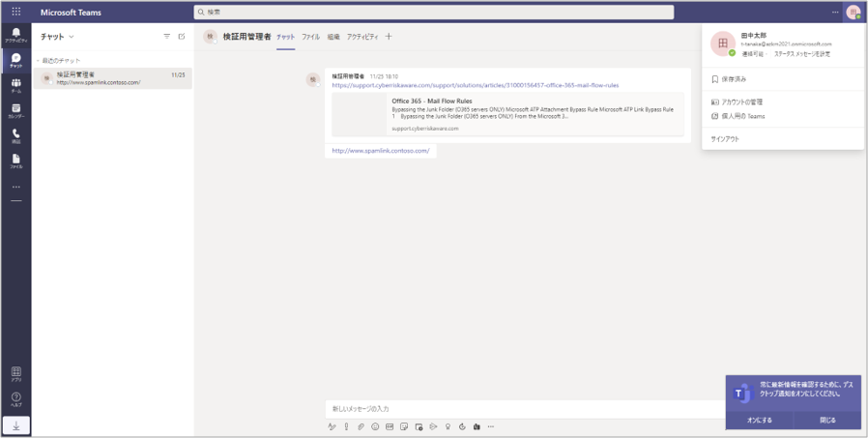Image resolution: width=868 pixels, height=438 pixels.
Task: Click サインアウト in profile menu
Action: point(782,139)
